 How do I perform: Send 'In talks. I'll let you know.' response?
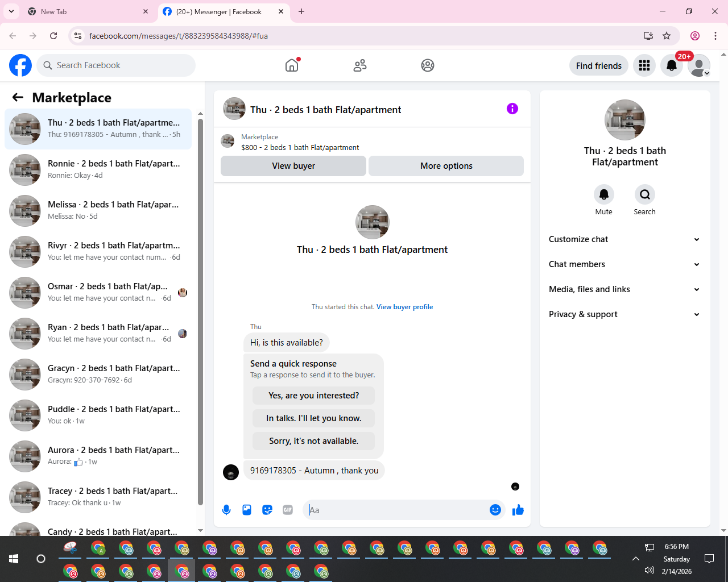pyautogui.click(x=314, y=418)
